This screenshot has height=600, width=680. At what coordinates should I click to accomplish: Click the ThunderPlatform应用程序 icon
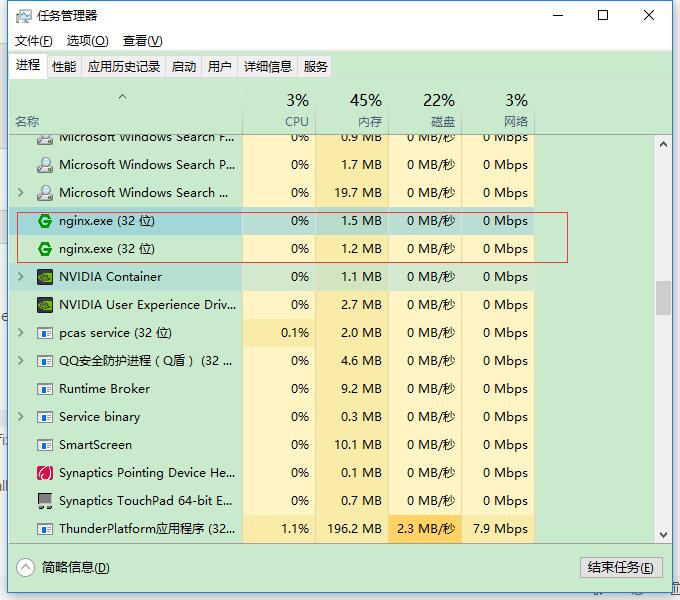pos(45,529)
